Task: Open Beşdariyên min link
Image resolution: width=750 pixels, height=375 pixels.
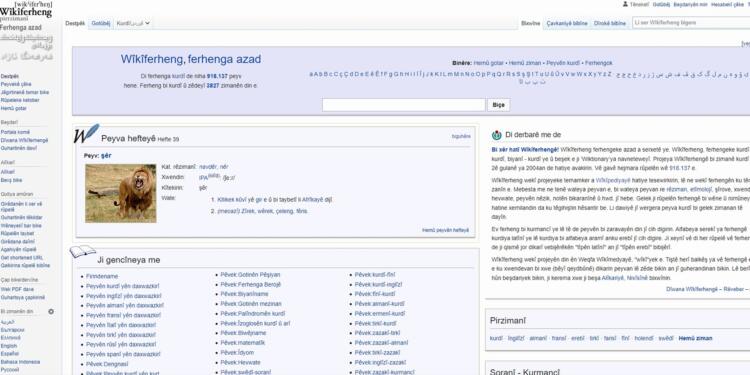Action: click(690, 4)
